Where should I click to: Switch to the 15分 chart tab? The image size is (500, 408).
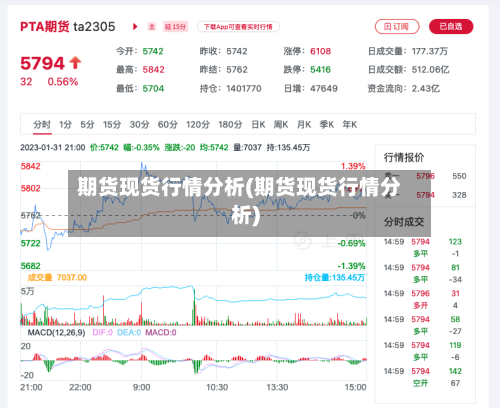112,125
